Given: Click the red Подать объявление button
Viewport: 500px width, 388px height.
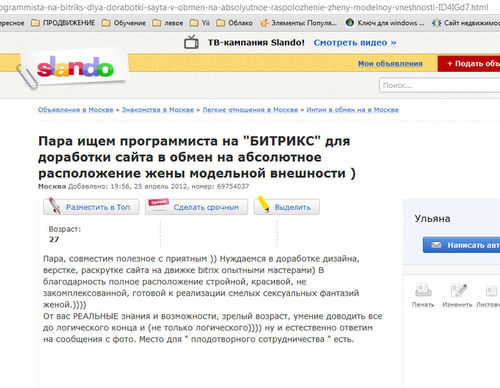Looking at the screenshot, I should tap(469, 63).
